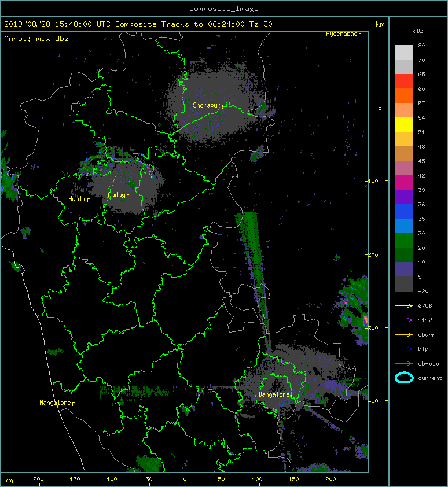Click the '67CB' legend label

425,305
